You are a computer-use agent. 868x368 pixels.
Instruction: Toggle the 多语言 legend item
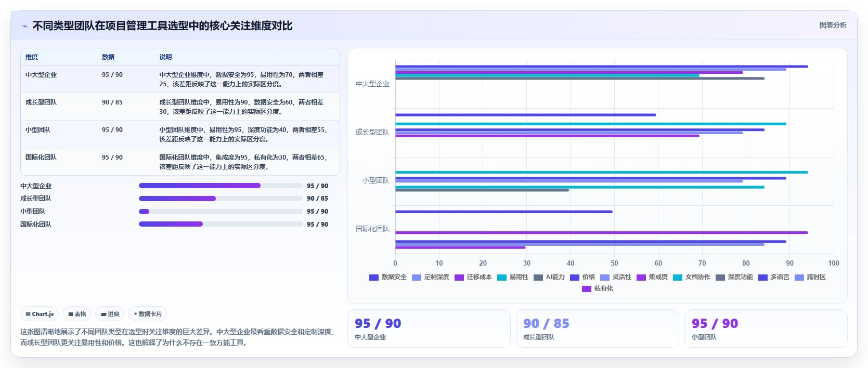pos(774,277)
